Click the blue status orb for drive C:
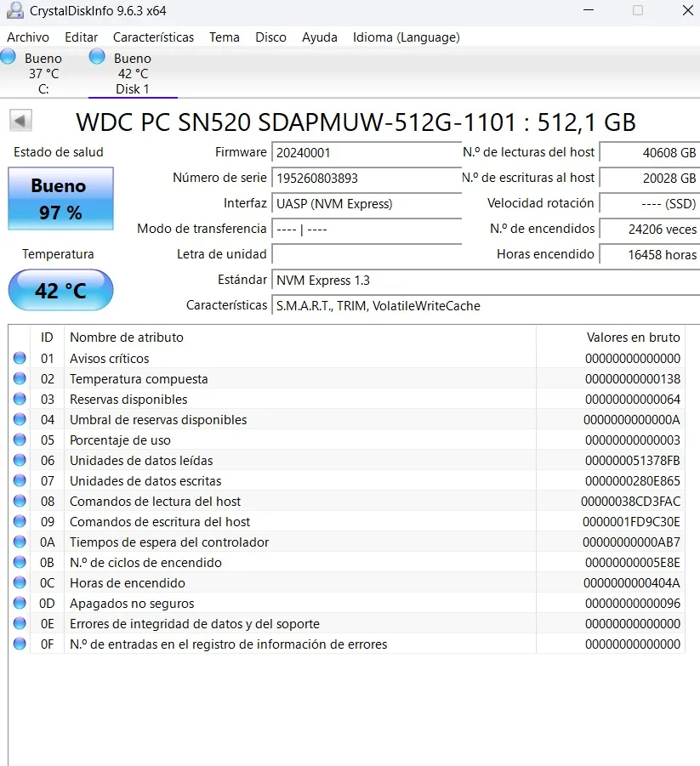Viewport: 700px width, 766px height. coord(8,57)
